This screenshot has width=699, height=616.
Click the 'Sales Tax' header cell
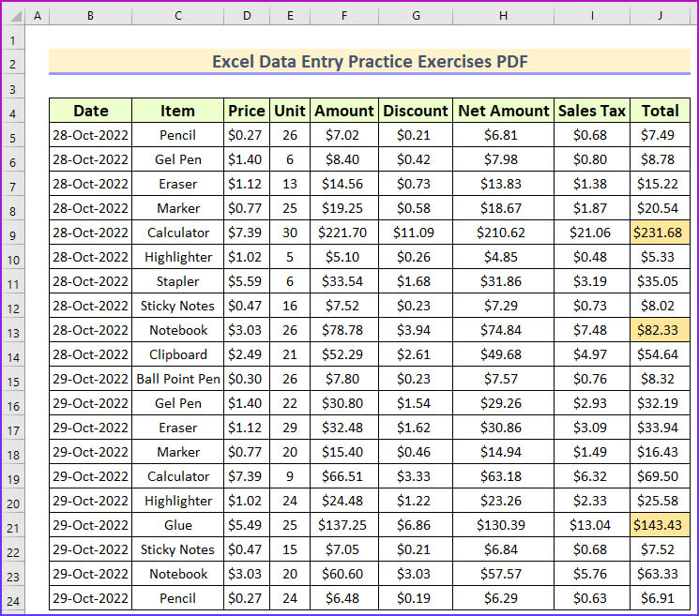pos(592,111)
